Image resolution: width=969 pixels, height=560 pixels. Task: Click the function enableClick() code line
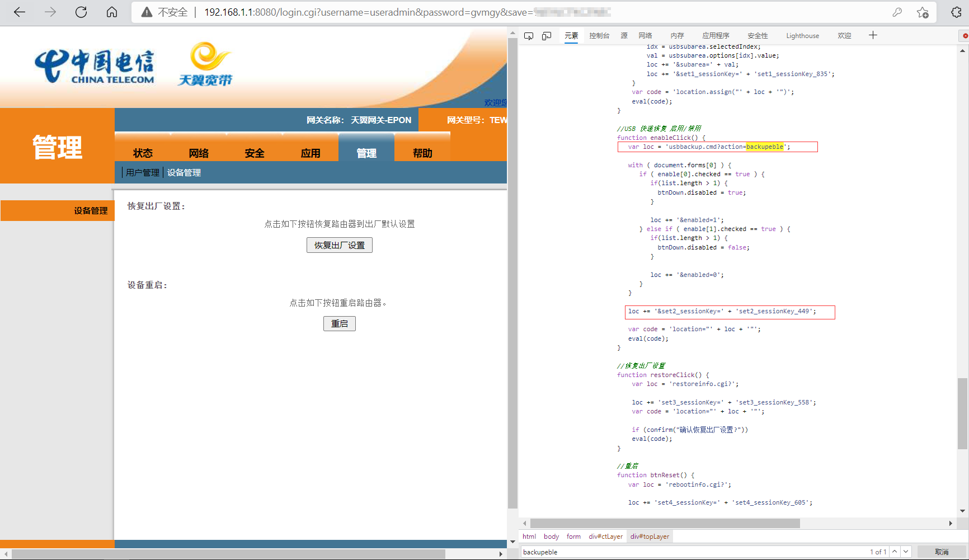pos(661,138)
